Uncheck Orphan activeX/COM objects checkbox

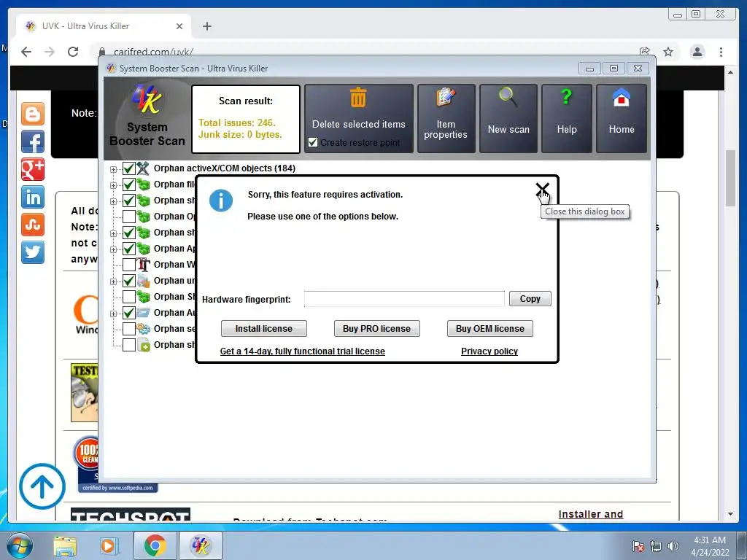point(128,168)
